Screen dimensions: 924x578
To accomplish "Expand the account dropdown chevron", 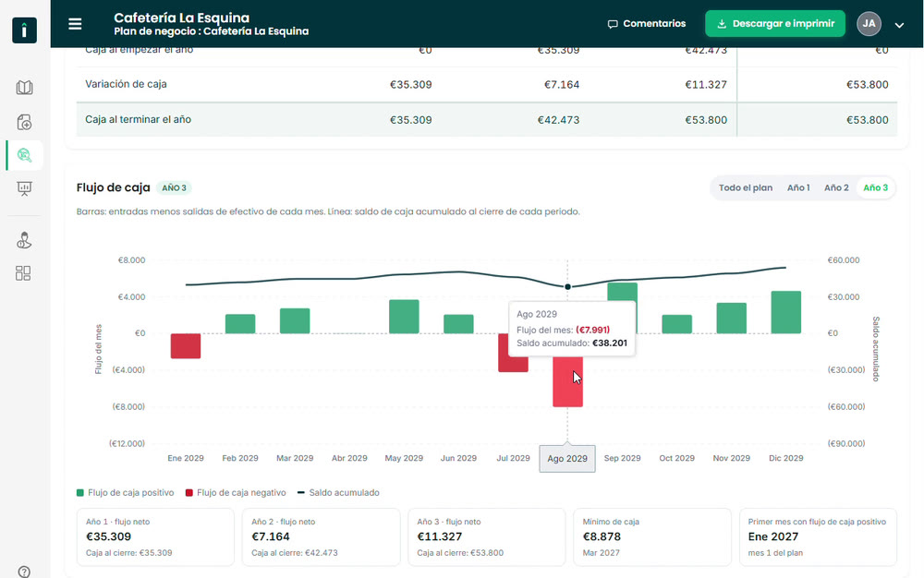I will point(899,25).
